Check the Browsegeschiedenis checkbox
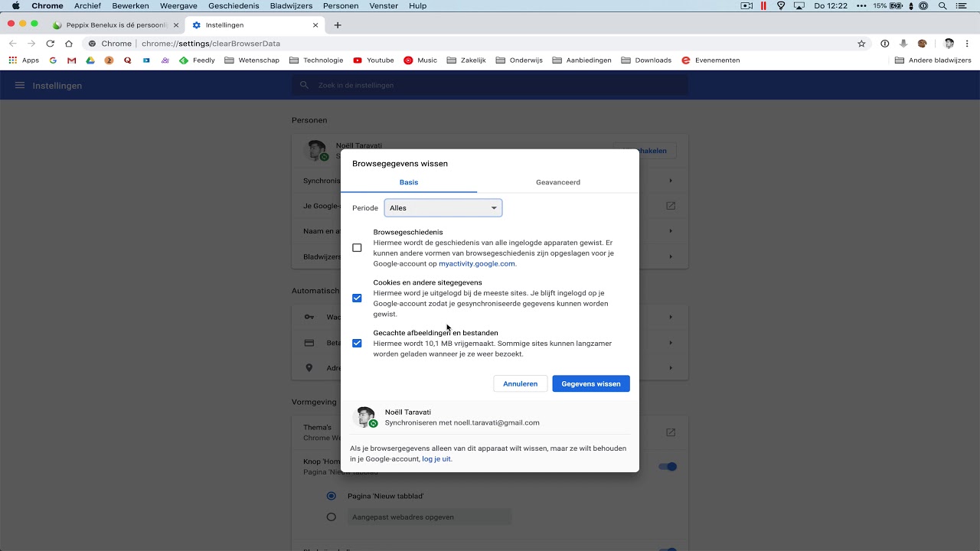This screenshot has width=980, height=551. click(x=357, y=248)
